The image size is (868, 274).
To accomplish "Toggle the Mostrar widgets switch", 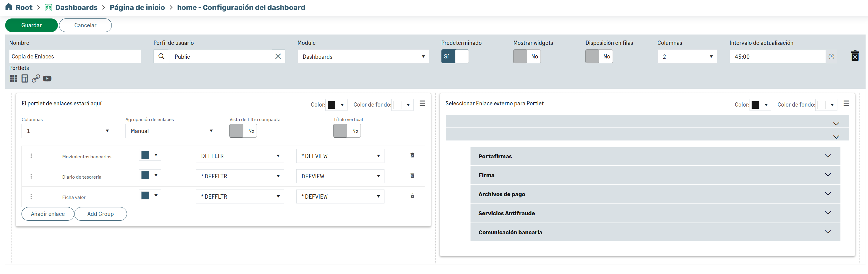I will pos(526,56).
